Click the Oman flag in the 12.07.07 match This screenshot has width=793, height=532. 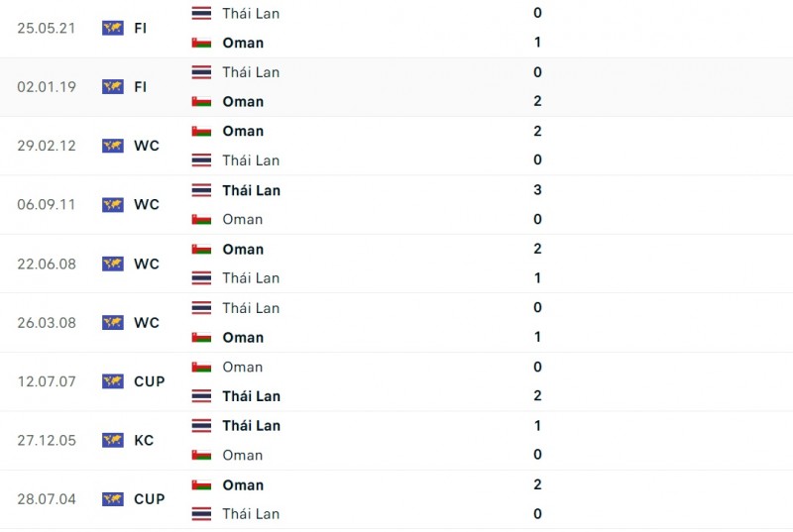[201, 367]
